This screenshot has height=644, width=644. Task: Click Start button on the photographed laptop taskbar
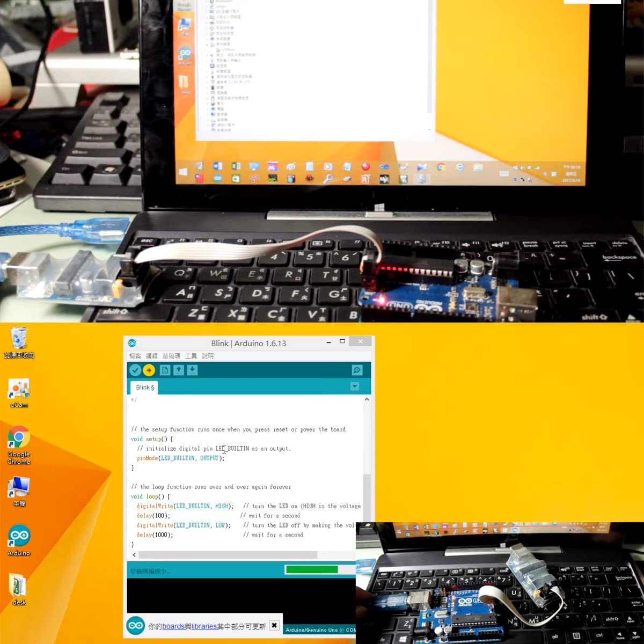(x=183, y=172)
